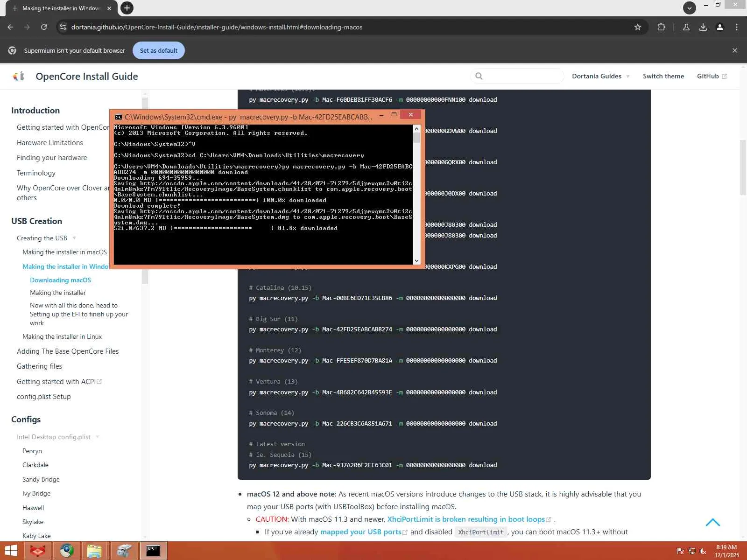The width and height of the screenshot is (747, 560).
Task: Close the 'Making the installer in Windows' tab
Action: 109,8
